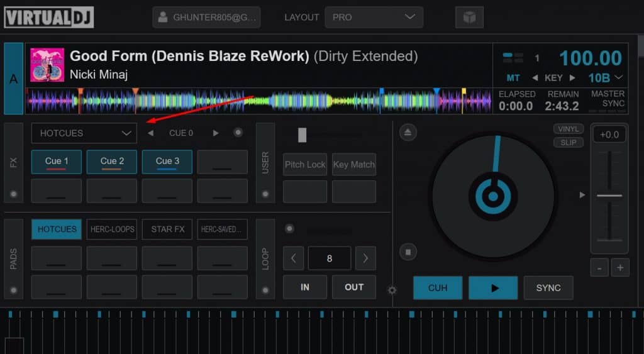The height and width of the screenshot is (354, 644).
Task: Click the Nicki Minaj artist name
Action: 99,75
